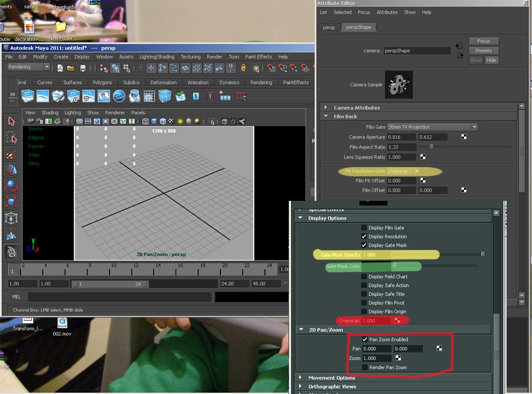The image size is (532, 394).
Task: Click the Zoom value field
Action: pos(377,358)
